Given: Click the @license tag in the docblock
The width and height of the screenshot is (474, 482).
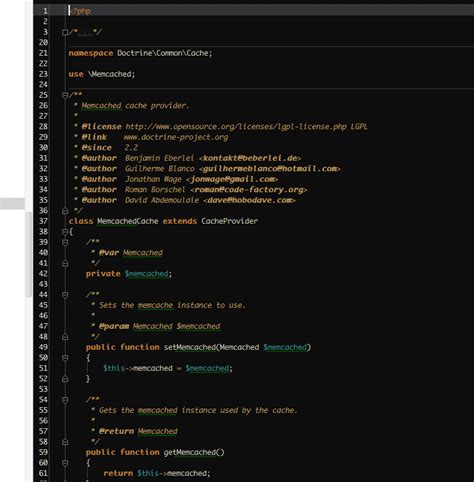Looking at the screenshot, I should [x=101, y=127].
